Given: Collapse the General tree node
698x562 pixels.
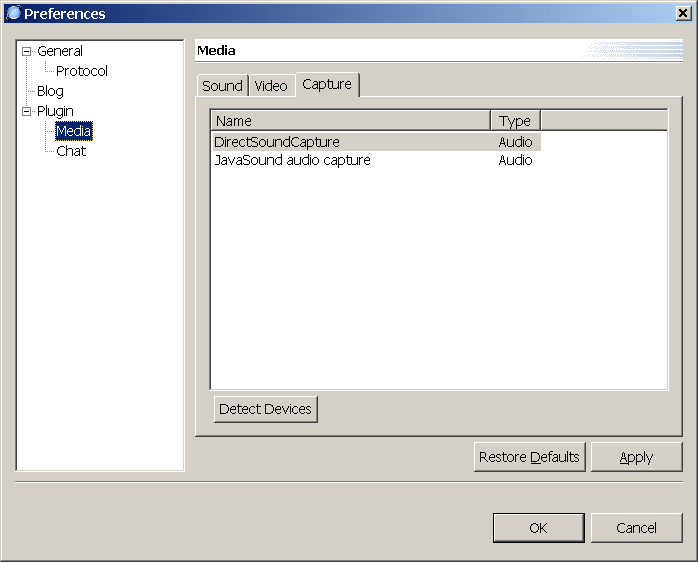Looking at the screenshot, I should click(x=27, y=51).
